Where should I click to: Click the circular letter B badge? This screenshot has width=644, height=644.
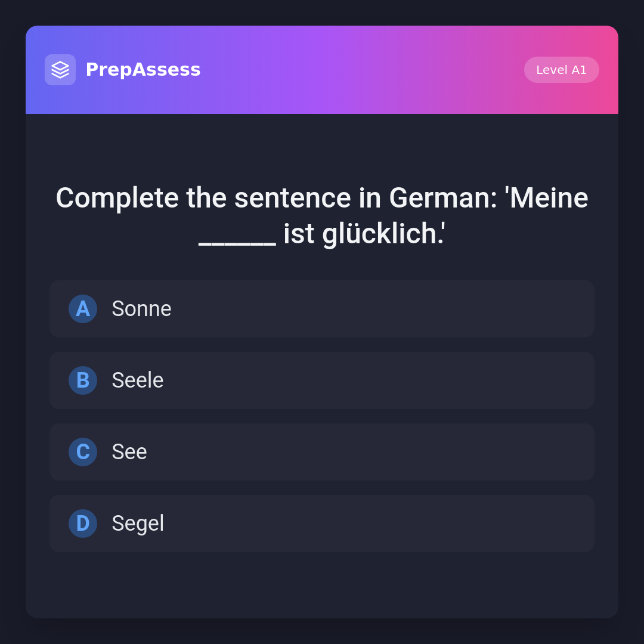click(83, 380)
